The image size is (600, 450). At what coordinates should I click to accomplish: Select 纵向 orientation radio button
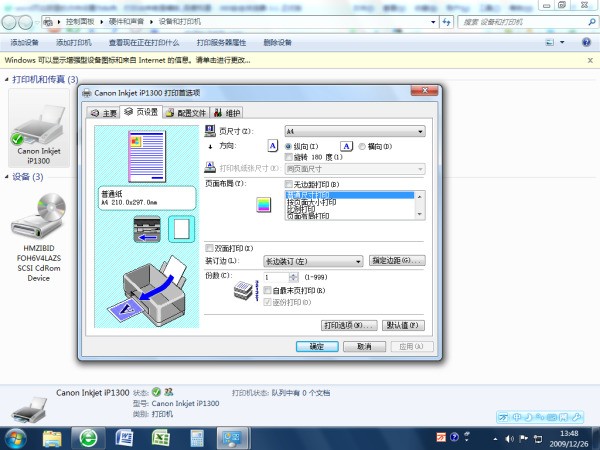pyautogui.click(x=289, y=146)
